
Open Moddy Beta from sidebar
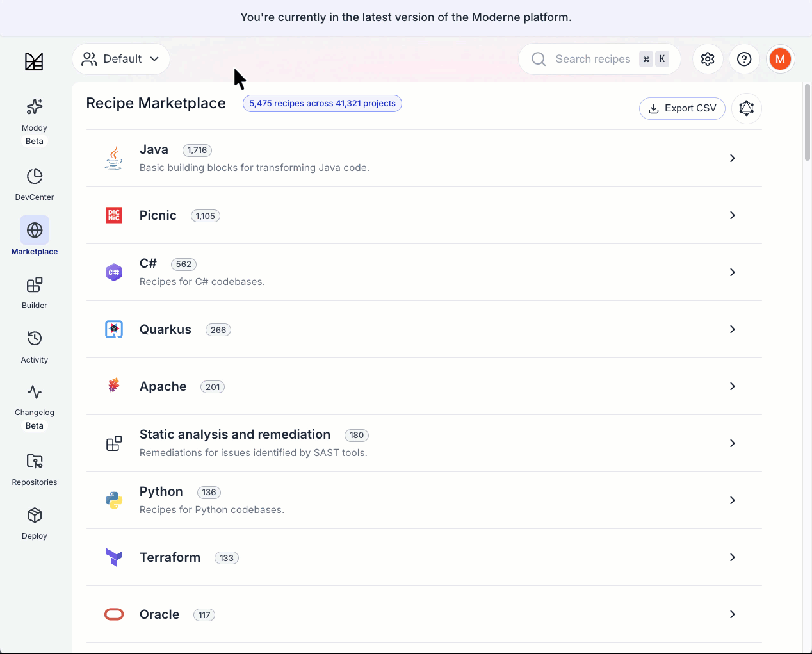coord(35,122)
